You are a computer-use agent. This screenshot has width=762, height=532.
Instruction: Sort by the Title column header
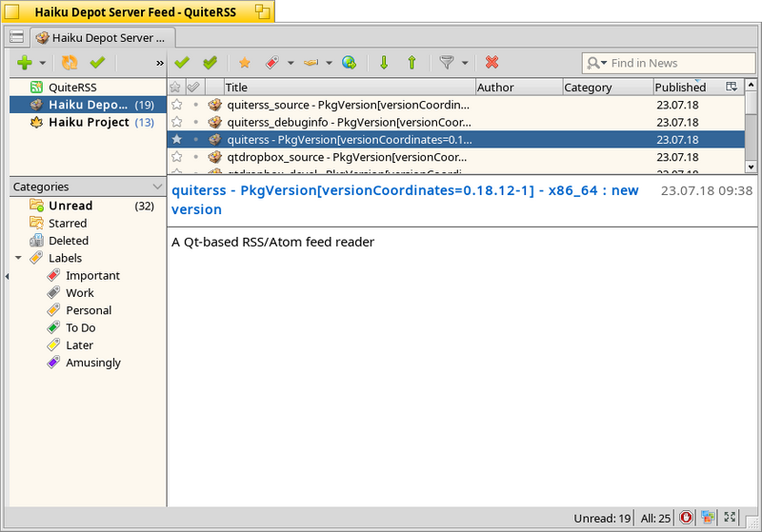[x=350, y=88]
